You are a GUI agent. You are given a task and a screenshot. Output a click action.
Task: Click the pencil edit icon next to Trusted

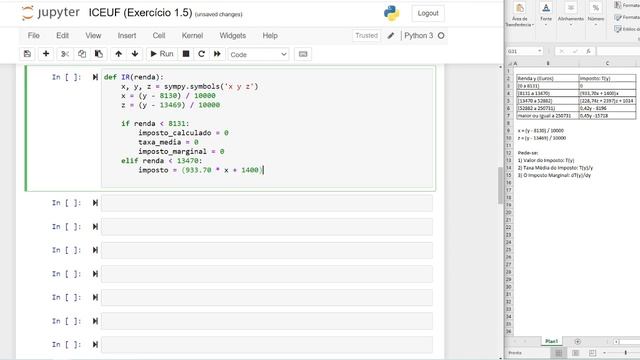tap(391, 36)
